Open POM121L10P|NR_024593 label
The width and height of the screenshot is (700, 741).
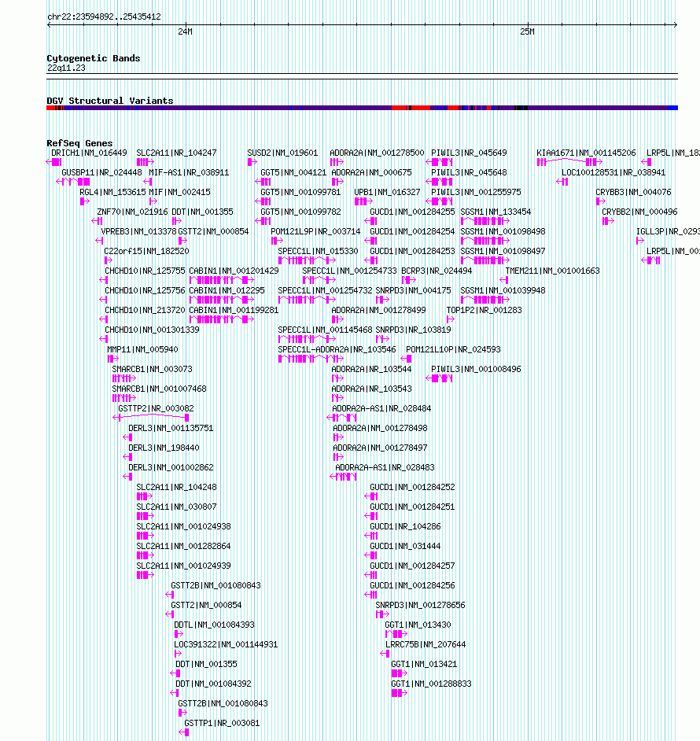[x=453, y=350]
